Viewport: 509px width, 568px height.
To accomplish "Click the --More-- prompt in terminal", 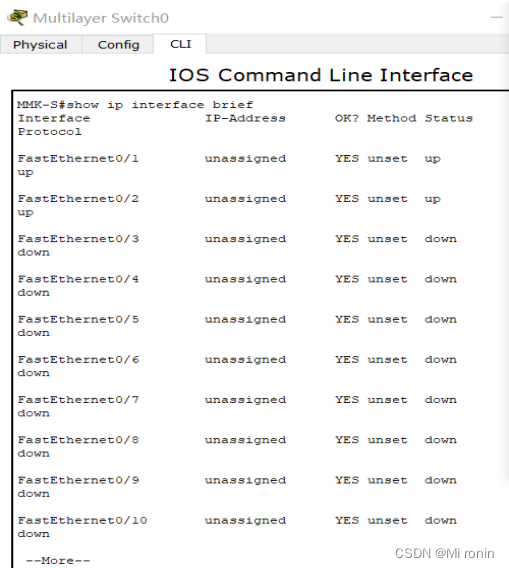I will (58, 560).
